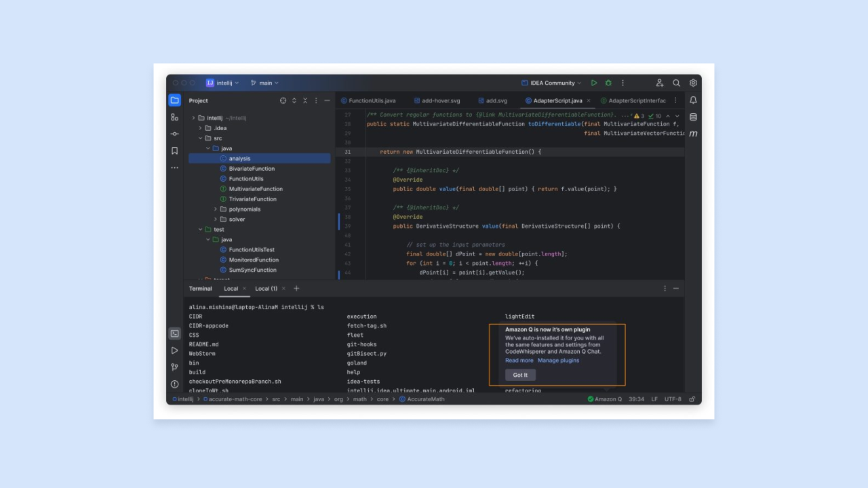Click Select Opened File crosshair icon

pos(283,100)
